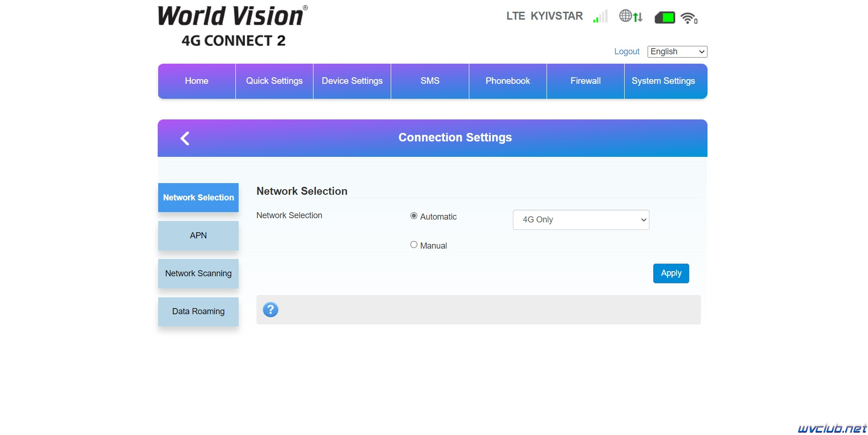Click the LTE KYIVSTAR operator text

point(545,16)
